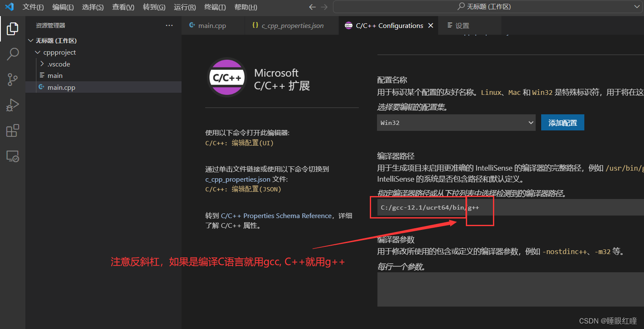Screen dimensions: 644x329
Task: Open the Remote Explorer view
Action: tap(12, 156)
